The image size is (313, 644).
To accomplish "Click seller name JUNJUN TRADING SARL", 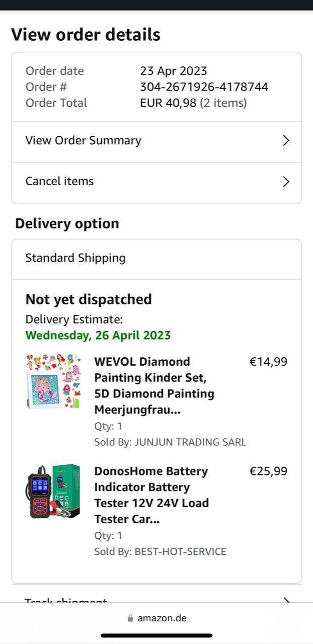I will 190,442.
